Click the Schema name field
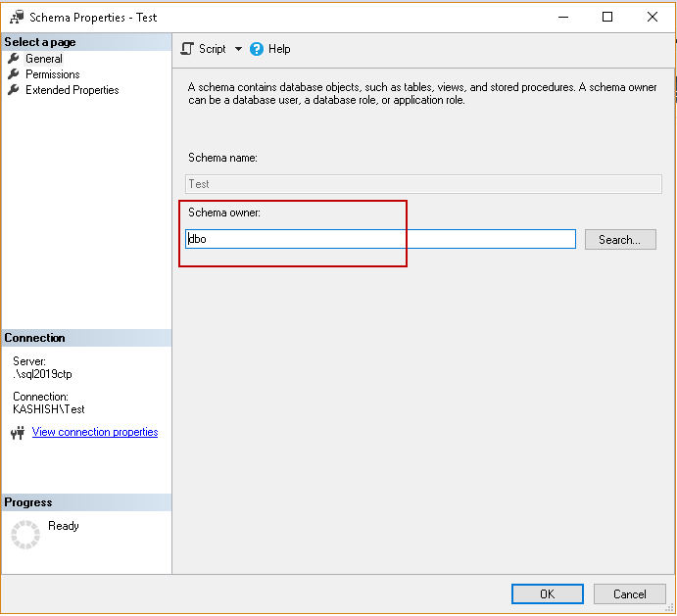This screenshot has width=677, height=616. click(423, 183)
